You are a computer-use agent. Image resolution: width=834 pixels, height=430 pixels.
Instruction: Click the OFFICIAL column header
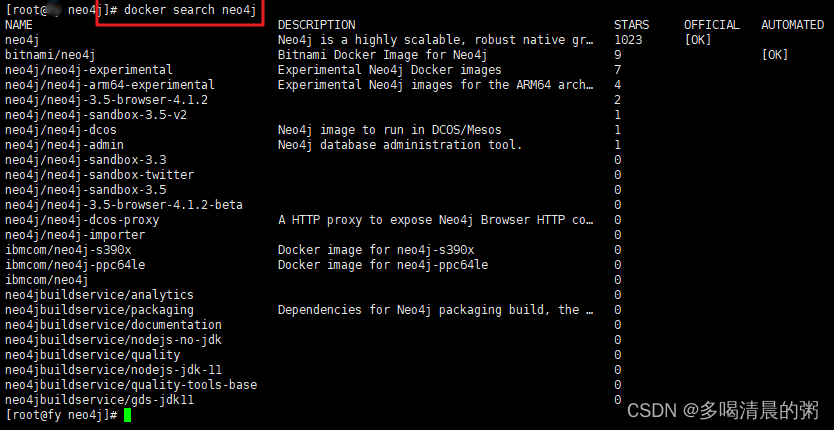[x=711, y=24]
